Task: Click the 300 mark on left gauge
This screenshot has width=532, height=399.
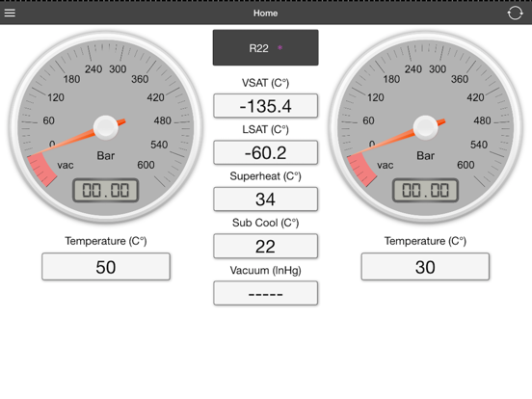Action: tap(118, 69)
